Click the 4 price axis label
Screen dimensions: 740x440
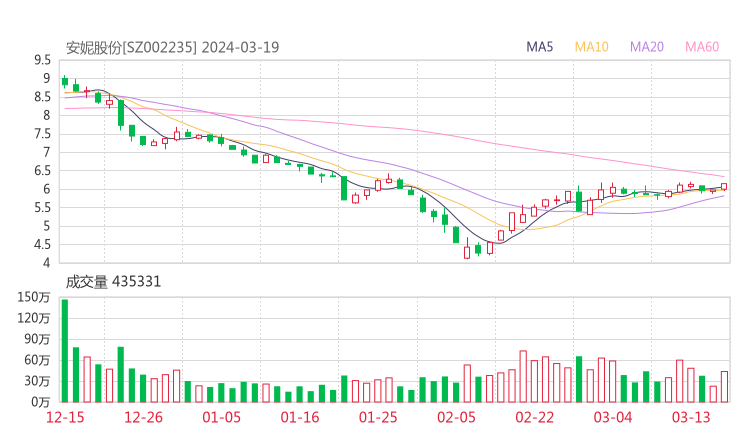click(46, 262)
